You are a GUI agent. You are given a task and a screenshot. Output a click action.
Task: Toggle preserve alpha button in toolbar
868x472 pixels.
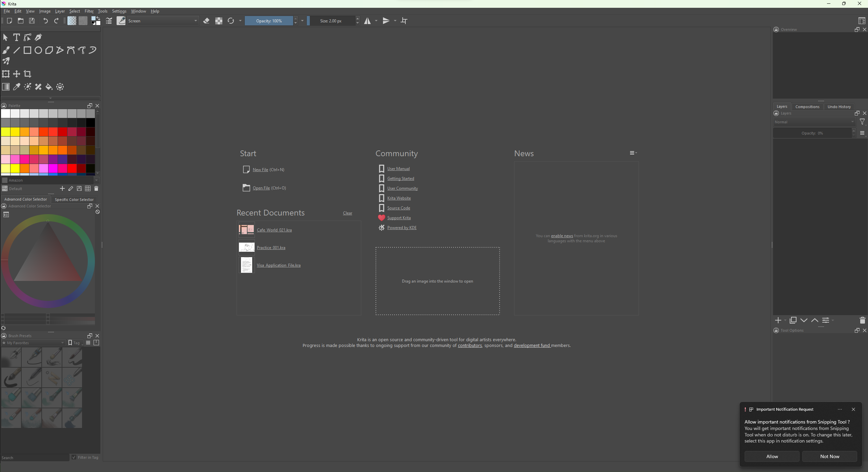point(219,21)
